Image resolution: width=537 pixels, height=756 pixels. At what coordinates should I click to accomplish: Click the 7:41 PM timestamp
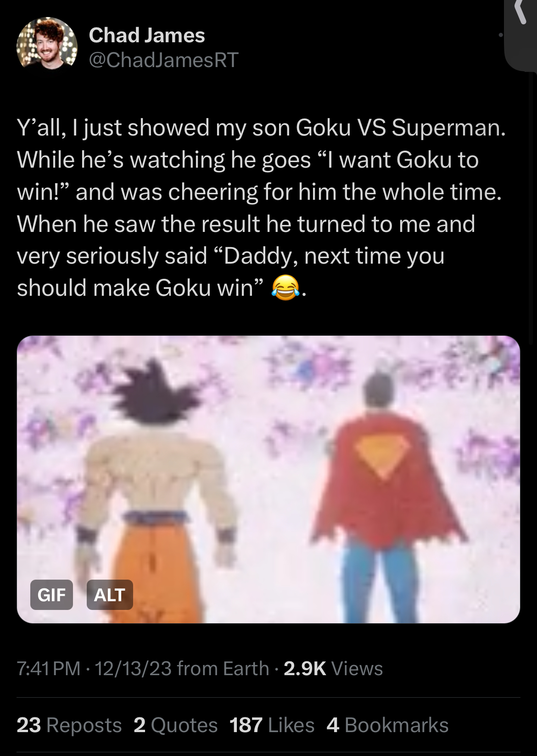coord(49,668)
